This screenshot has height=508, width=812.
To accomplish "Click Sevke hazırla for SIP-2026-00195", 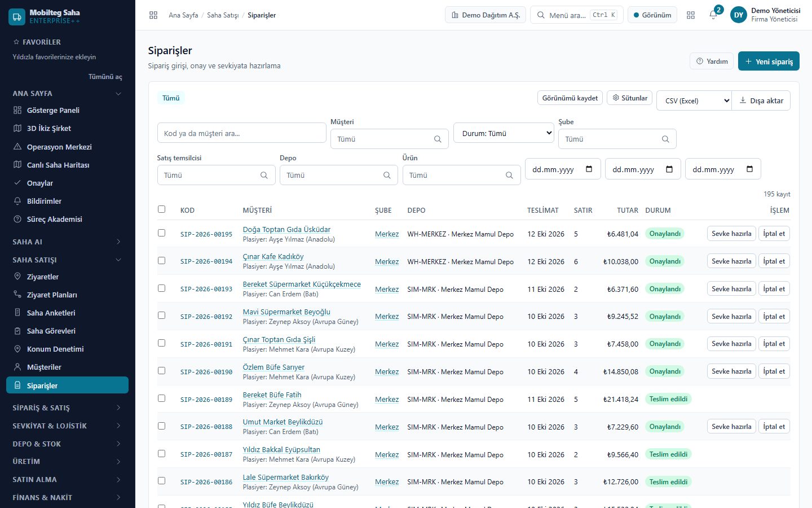I will pos(731,234).
